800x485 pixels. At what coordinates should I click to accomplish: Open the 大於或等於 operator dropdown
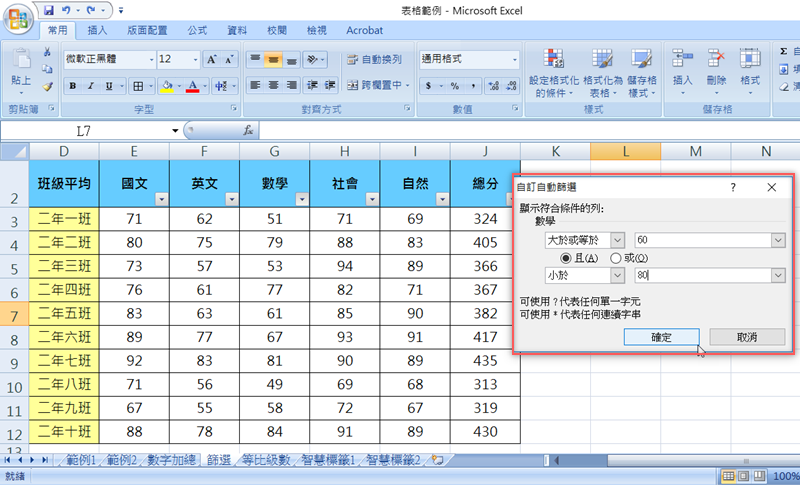(x=616, y=240)
